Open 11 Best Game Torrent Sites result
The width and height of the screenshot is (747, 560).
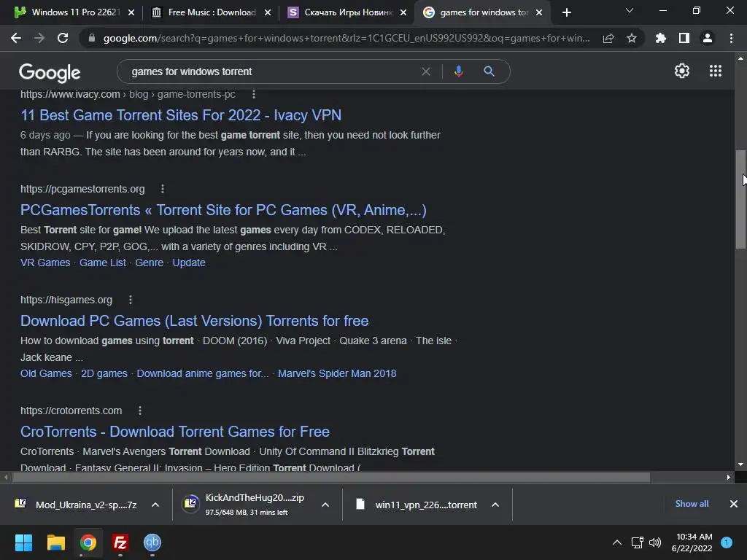pos(181,115)
